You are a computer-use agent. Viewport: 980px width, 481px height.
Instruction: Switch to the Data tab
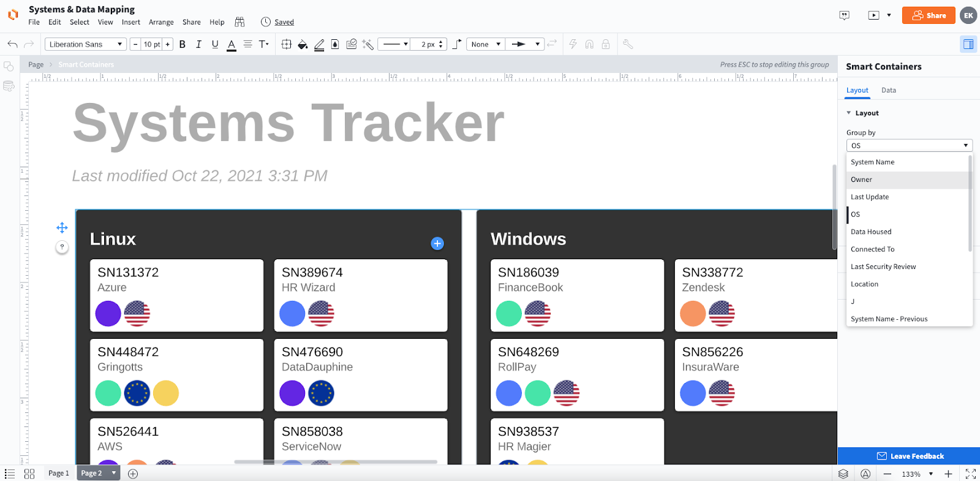pyautogui.click(x=889, y=90)
